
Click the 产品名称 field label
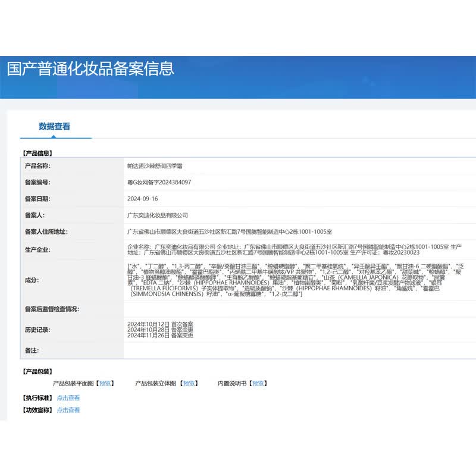coord(37,166)
